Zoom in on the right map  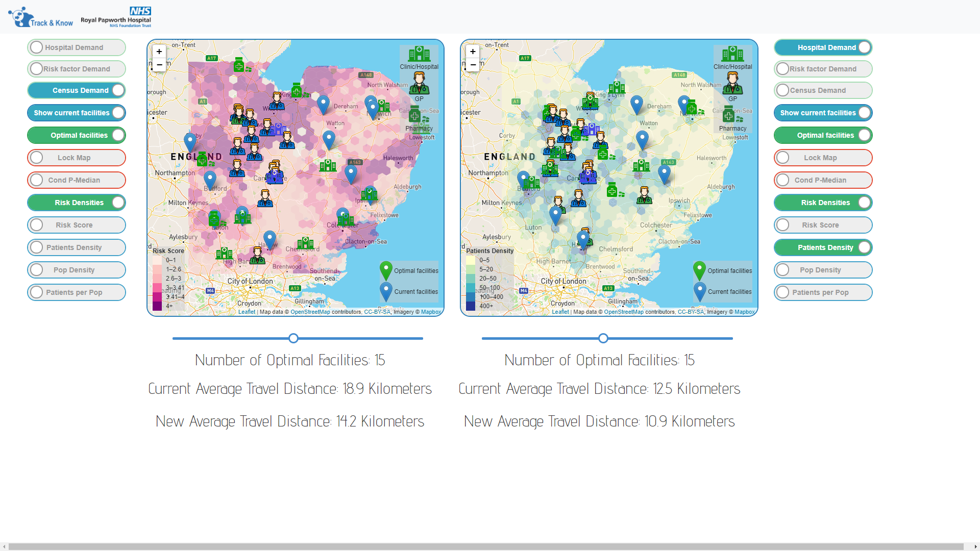click(473, 52)
